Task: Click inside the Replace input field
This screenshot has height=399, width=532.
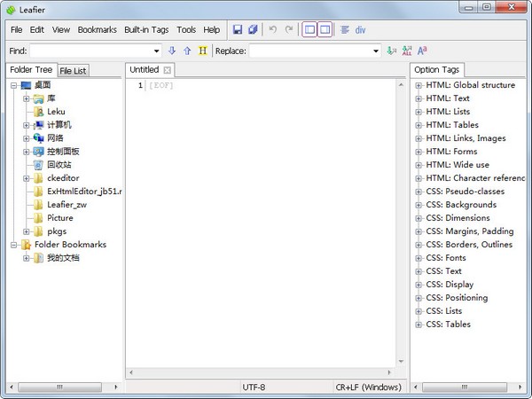Action: coord(310,51)
